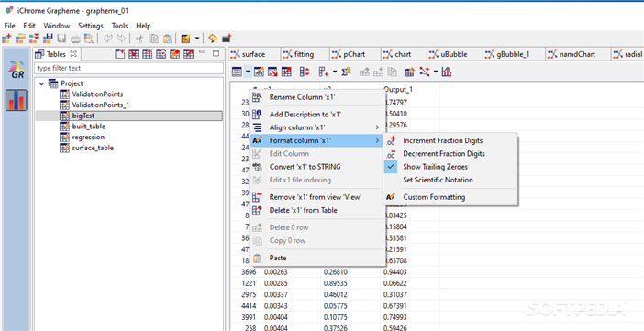Viewport: 644px width, 331px height.
Task: Click the redo arrow icon
Action: pos(121,39)
